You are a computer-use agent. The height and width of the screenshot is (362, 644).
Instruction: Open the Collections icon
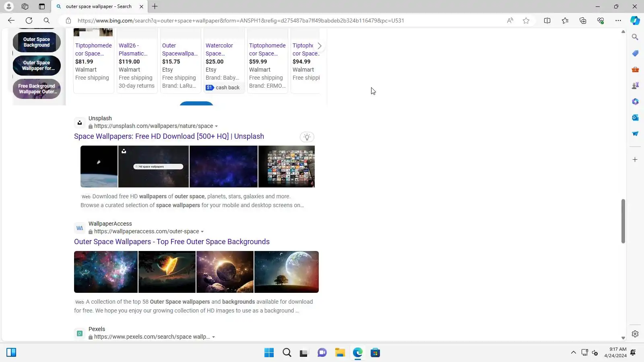583,21
